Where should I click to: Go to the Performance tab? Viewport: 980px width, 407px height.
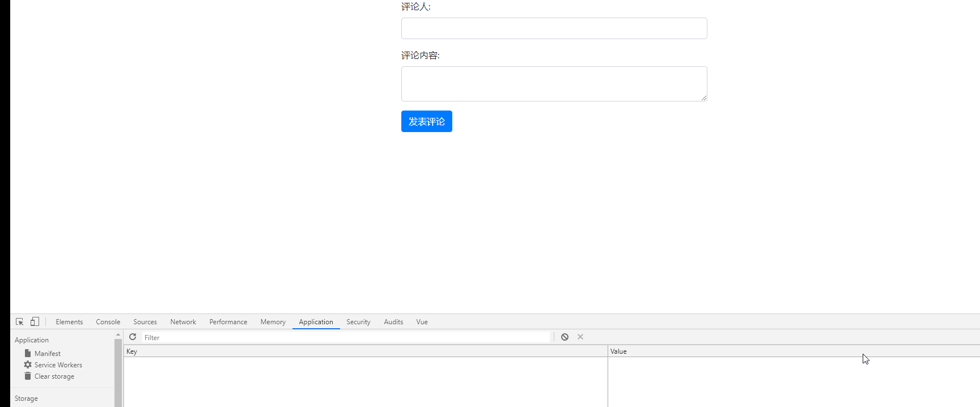click(x=228, y=322)
